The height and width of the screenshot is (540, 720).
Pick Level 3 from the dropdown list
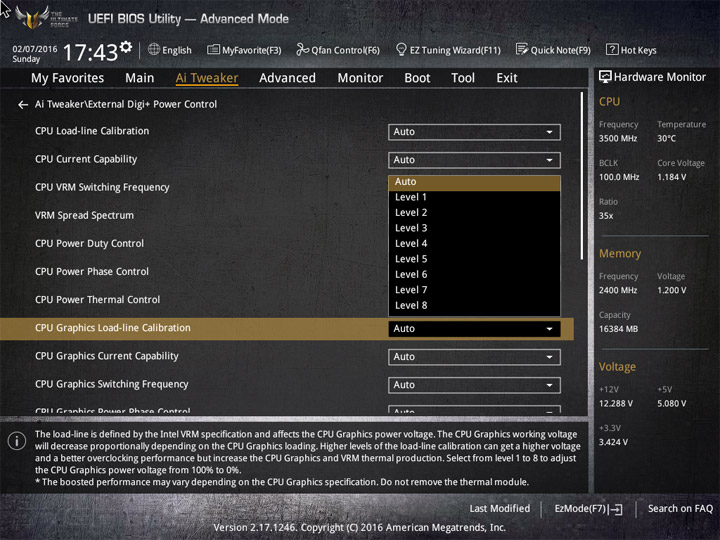click(474, 228)
